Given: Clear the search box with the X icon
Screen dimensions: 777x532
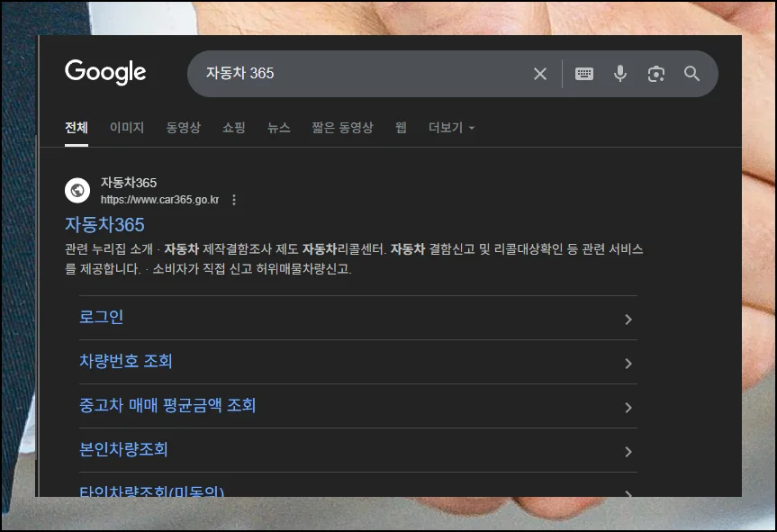Looking at the screenshot, I should 539,74.
